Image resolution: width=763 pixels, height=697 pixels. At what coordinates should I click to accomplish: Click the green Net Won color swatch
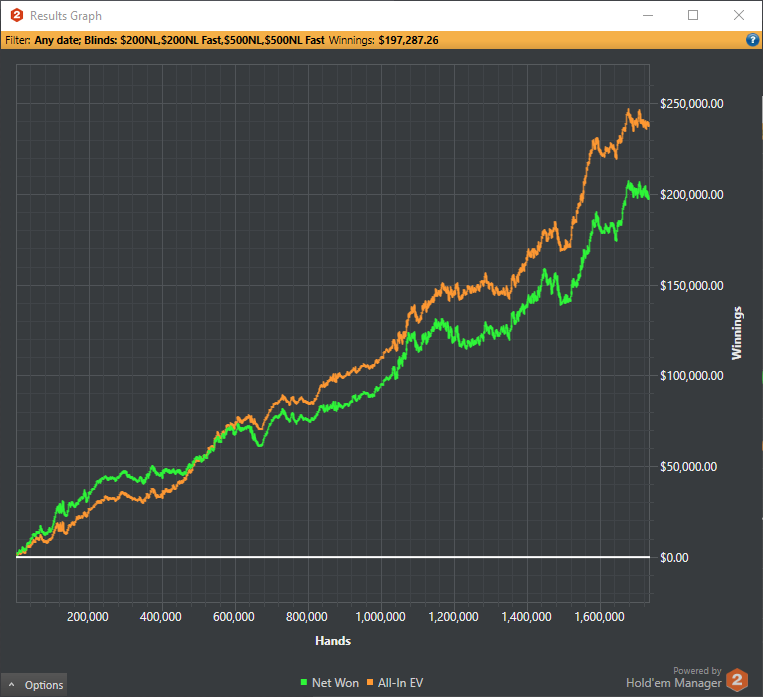pyautogui.click(x=304, y=682)
